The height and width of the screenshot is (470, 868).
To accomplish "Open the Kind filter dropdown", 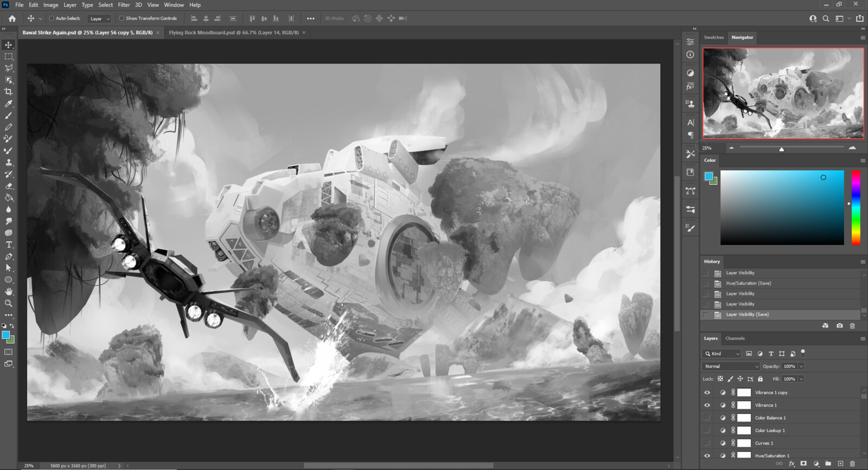I will click(722, 353).
